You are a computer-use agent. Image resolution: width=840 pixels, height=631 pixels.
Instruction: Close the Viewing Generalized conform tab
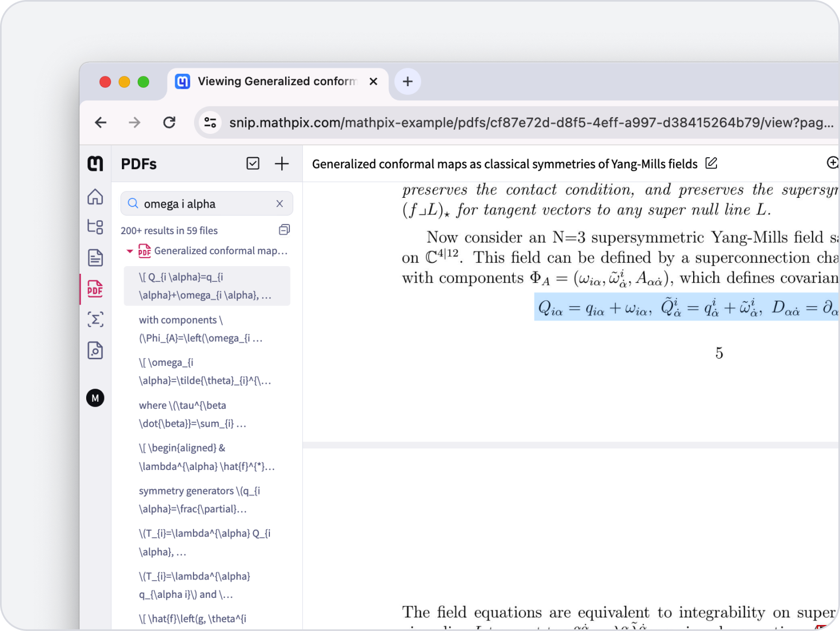(x=373, y=81)
